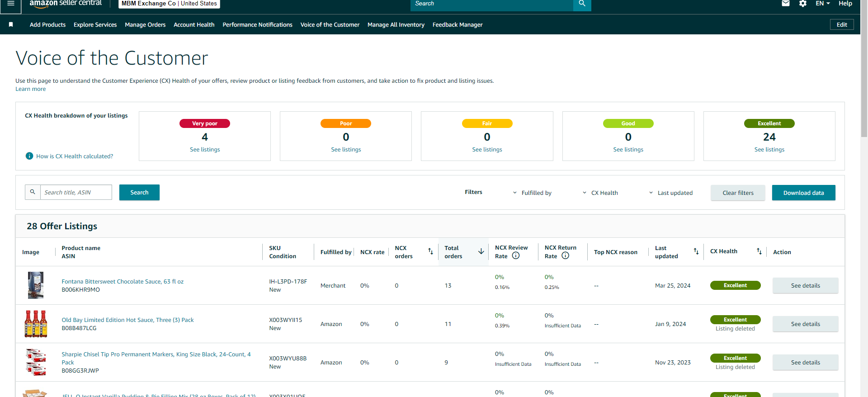Expand the Last updated filter

pos(671,193)
